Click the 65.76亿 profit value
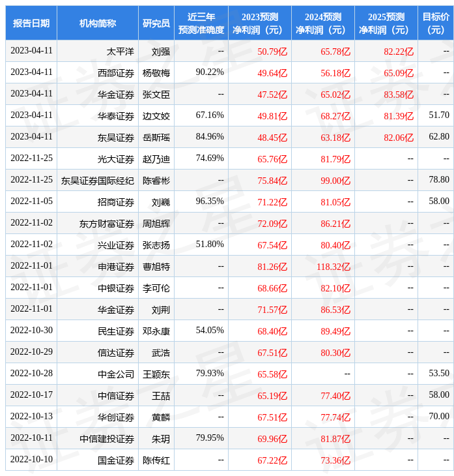The image size is (454, 476). coord(272,159)
